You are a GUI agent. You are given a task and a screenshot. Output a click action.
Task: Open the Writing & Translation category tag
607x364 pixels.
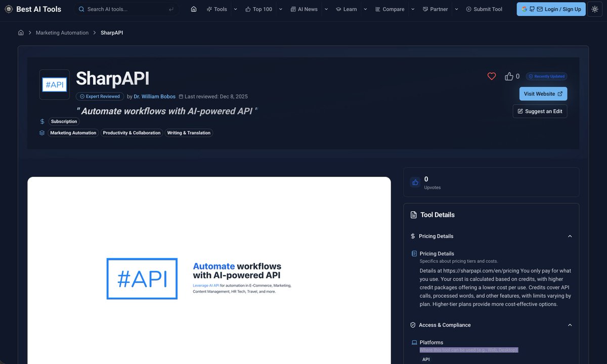(x=189, y=133)
